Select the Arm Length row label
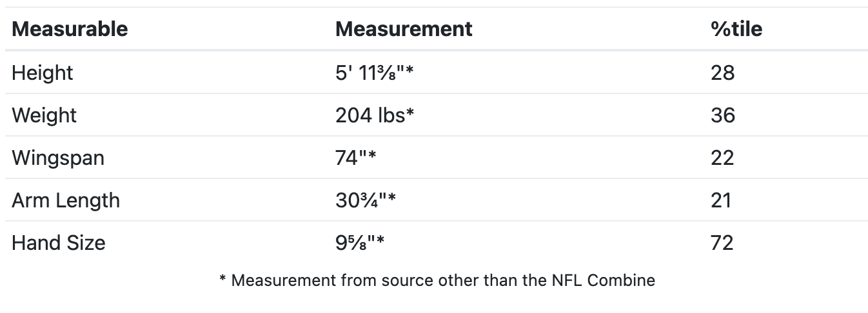This screenshot has width=868, height=313. coord(66,200)
